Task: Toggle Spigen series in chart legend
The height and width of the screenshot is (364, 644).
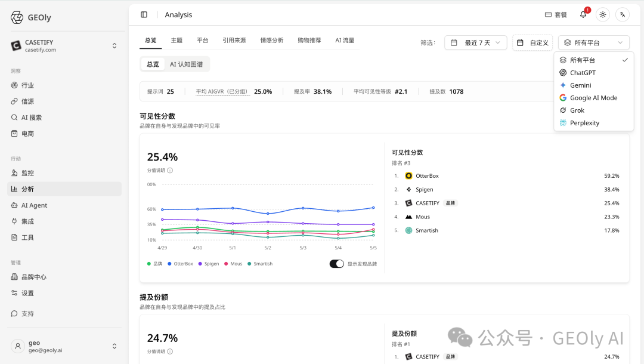Action: tap(209, 264)
